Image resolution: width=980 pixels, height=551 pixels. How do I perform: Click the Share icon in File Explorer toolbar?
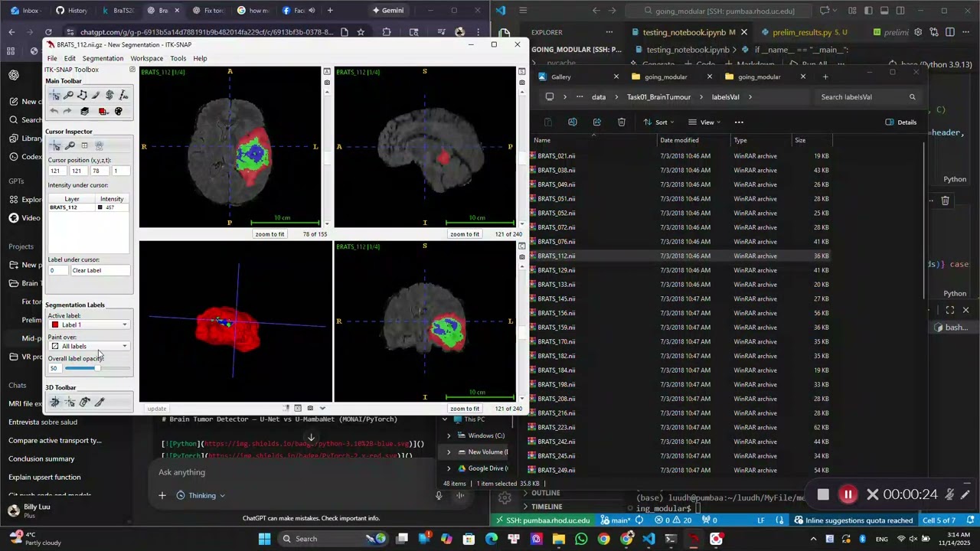click(596, 122)
